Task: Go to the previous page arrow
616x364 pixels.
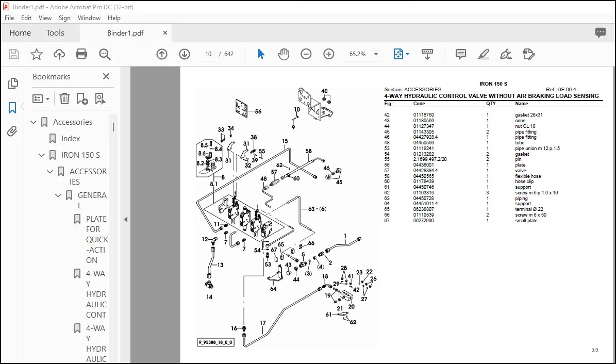Action: 162,54
